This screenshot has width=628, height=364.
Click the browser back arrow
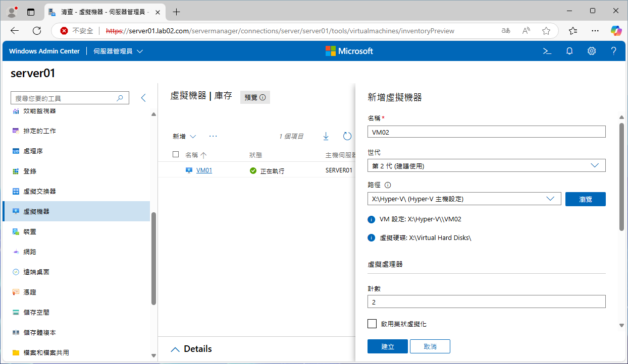tap(15, 31)
